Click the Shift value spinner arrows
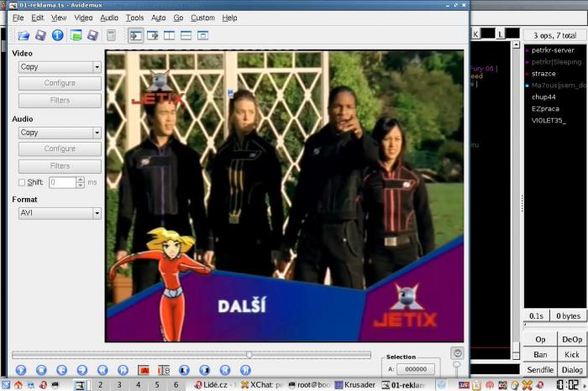Viewport: 588px width, 391px height. tap(81, 182)
